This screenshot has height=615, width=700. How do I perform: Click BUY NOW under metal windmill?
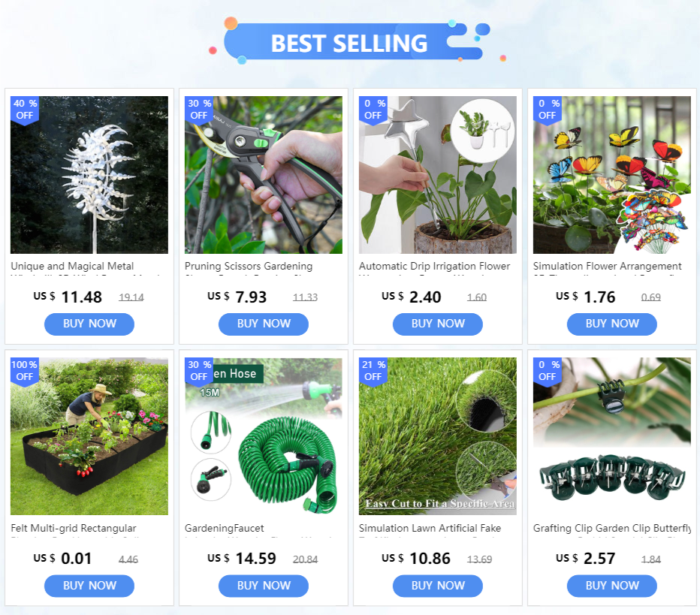89,324
